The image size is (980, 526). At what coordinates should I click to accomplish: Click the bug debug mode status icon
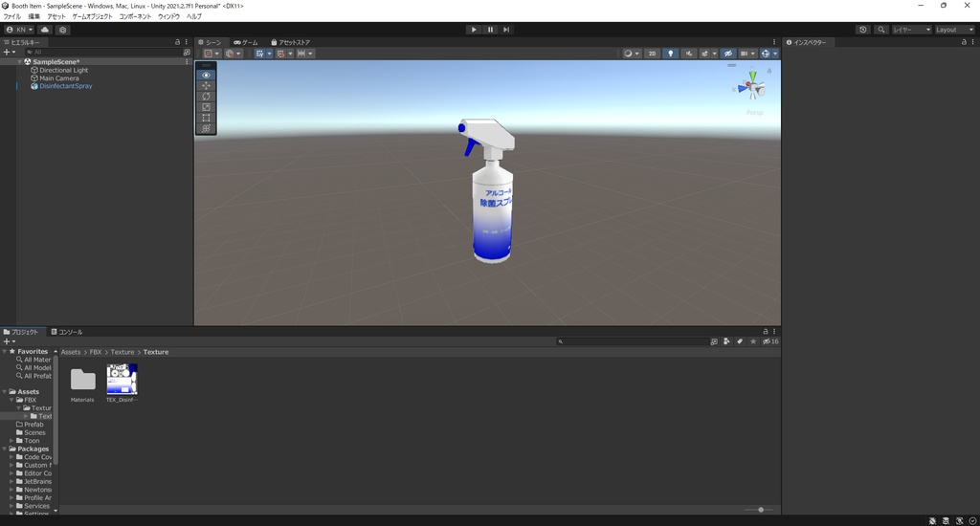(x=932, y=520)
